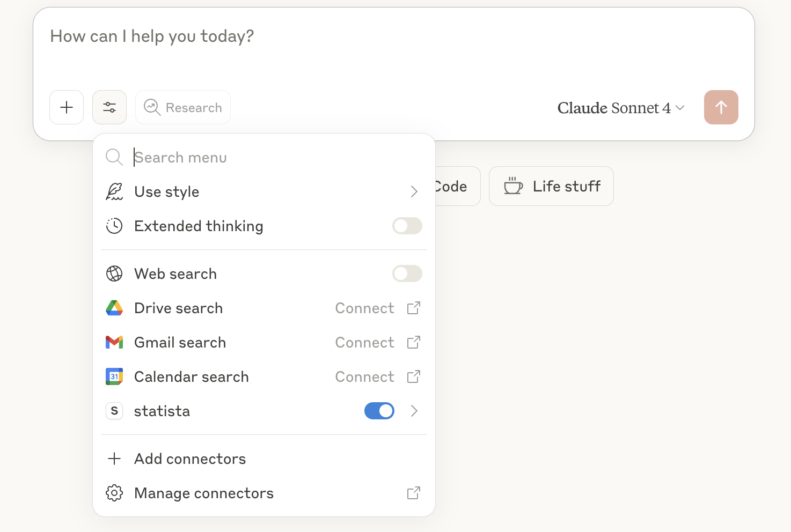Open Manage connectors
The image size is (791, 532).
click(x=264, y=493)
